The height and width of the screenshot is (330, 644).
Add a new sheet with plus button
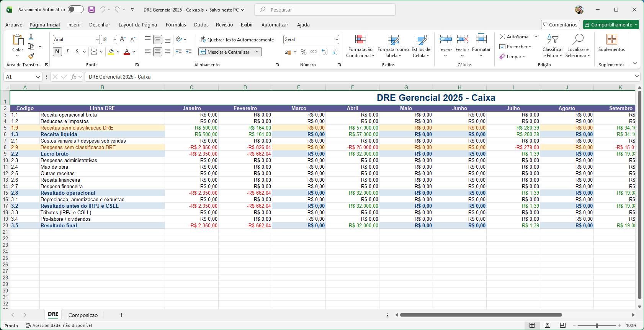tap(121, 315)
